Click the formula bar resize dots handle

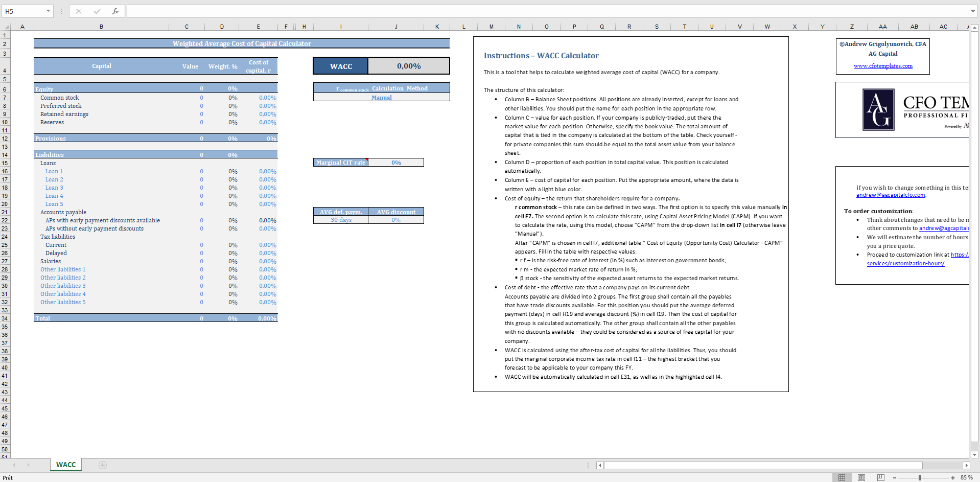click(61, 11)
